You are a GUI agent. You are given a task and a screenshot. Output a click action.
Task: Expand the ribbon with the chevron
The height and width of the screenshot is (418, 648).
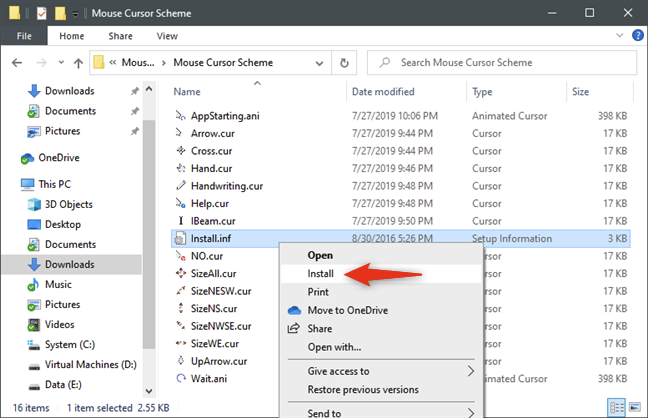pos(619,35)
